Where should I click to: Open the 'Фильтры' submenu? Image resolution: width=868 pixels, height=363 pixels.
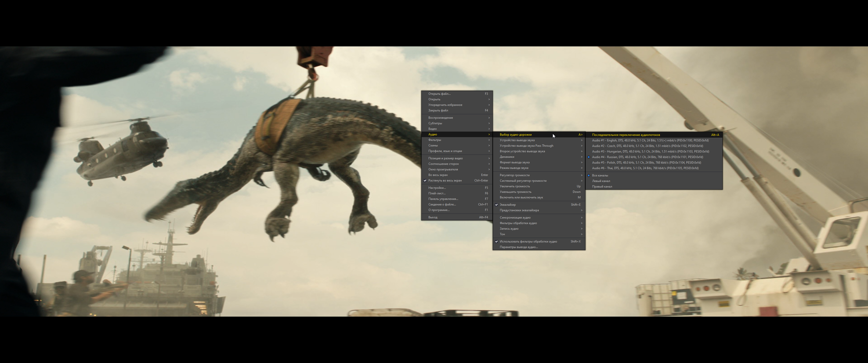click(457, 140)
